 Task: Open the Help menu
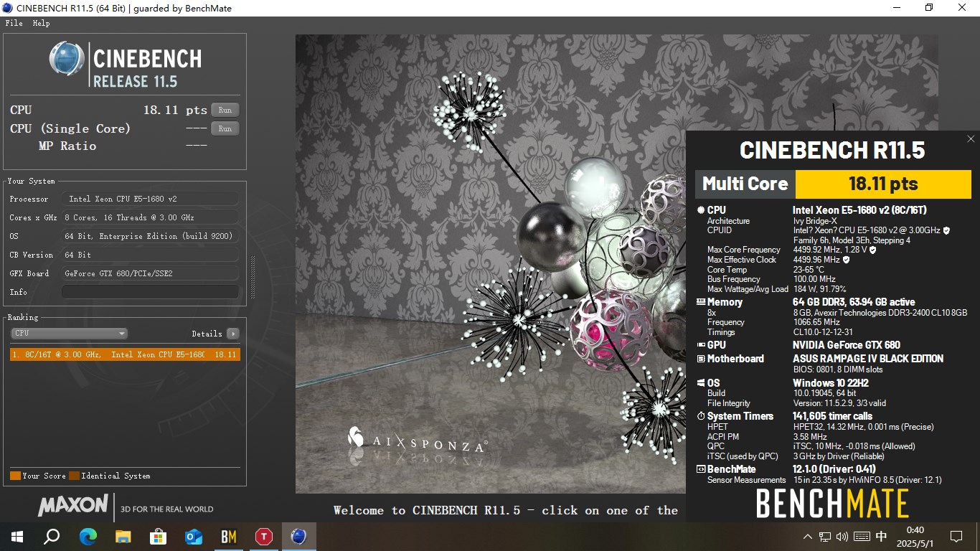click(x=41, y=23)
